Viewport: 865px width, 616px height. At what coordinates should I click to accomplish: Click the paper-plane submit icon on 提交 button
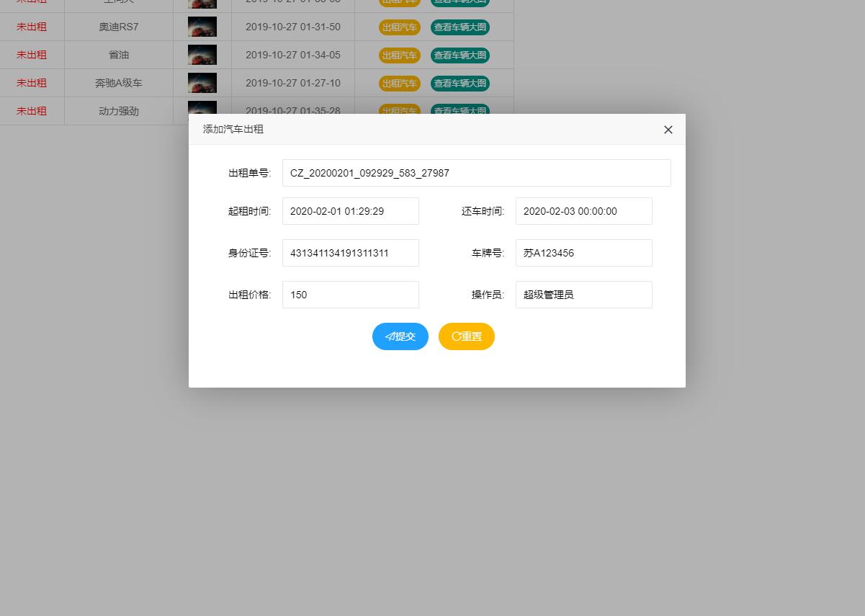coord(390,336)
